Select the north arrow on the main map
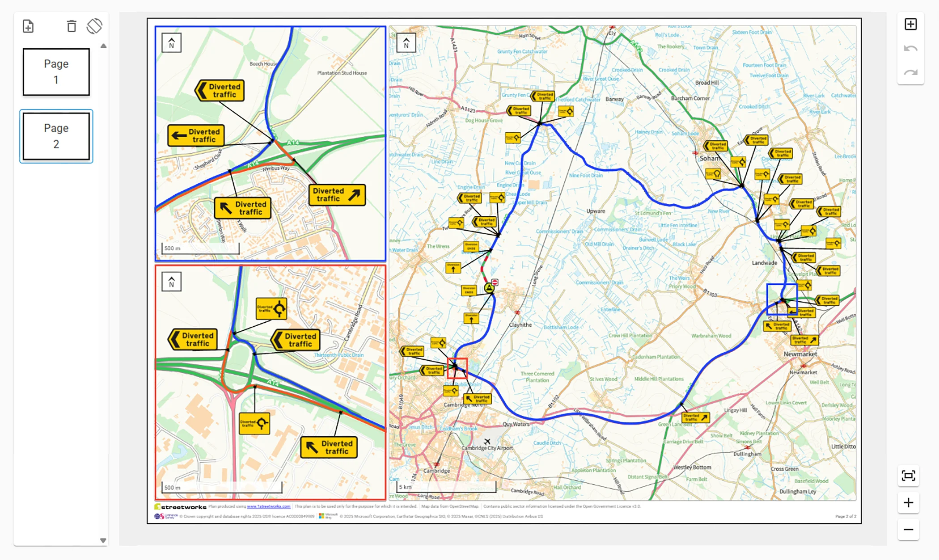This screenshot has height=560, width=939. click(406, 43)
